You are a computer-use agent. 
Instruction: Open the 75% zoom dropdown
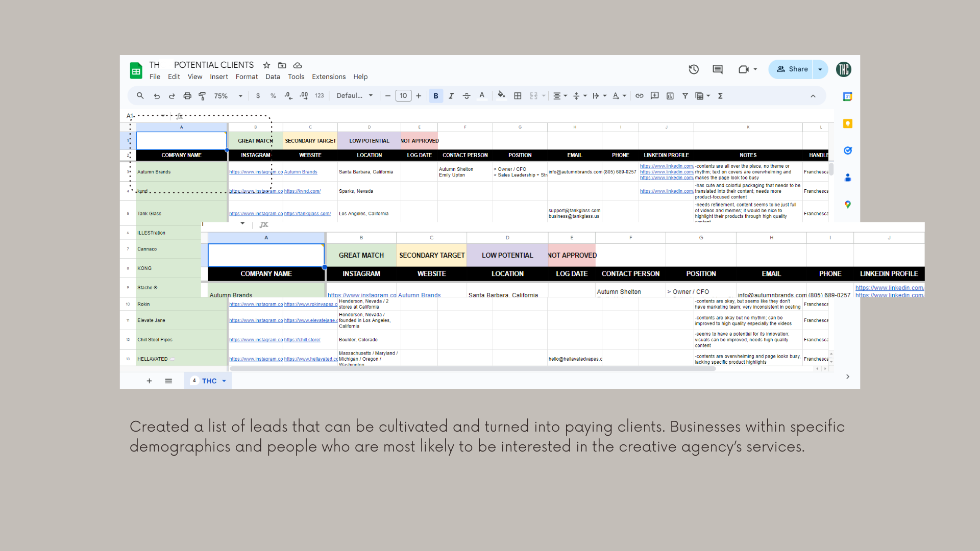pyautogui.click(x=228, y=96)
